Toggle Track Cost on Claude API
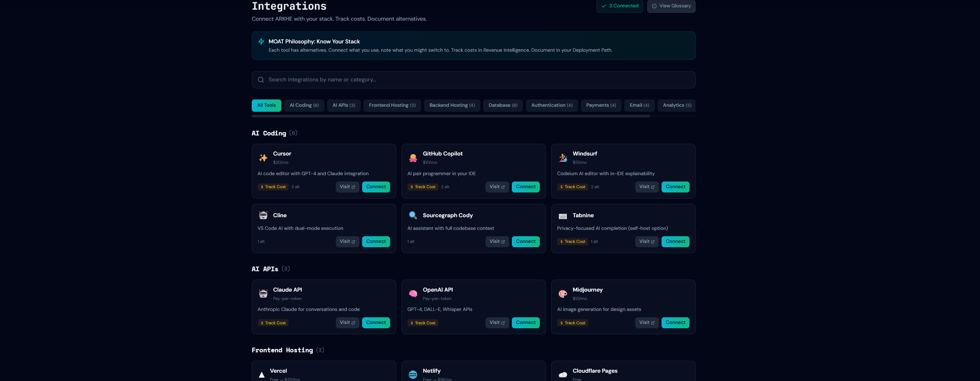The image size is (980, 381). point(273,322)
